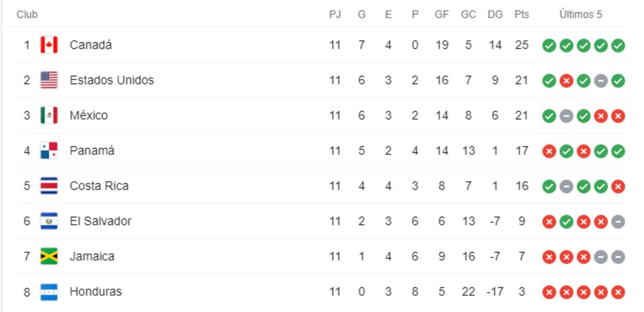Screen dimensions: 644x312
Task: Open the Canadá team link
Action: point(91,45)
